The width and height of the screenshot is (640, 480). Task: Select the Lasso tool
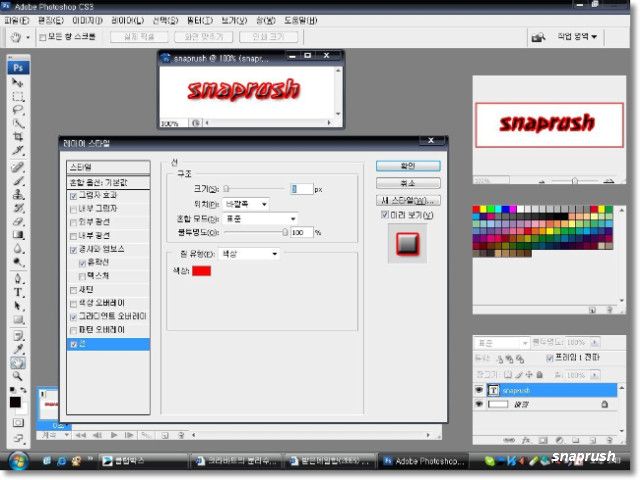click(18, 110)
